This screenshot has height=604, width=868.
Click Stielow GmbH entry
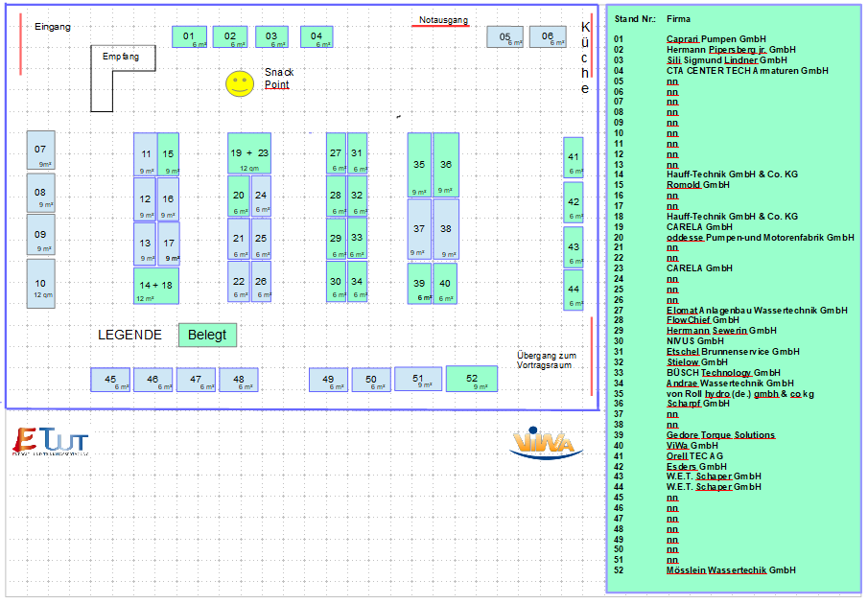(697, 362)
